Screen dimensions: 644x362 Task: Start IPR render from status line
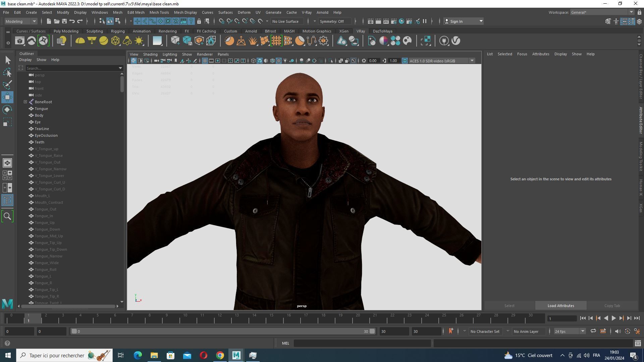coord(386,21)
